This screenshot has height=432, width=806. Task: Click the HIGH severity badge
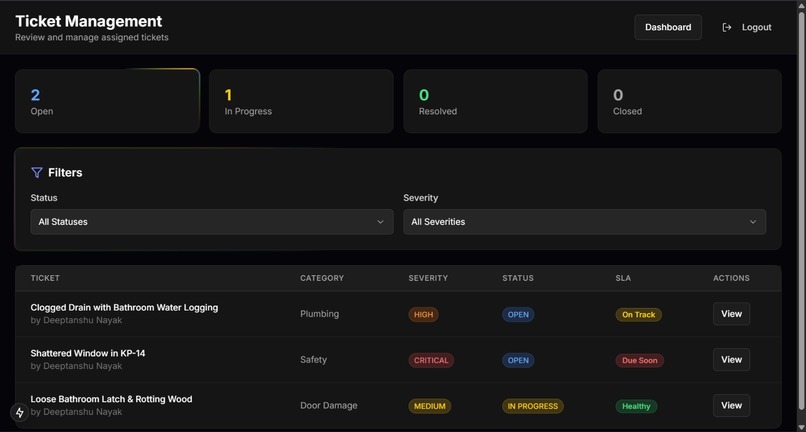click(x=424, y=315)
